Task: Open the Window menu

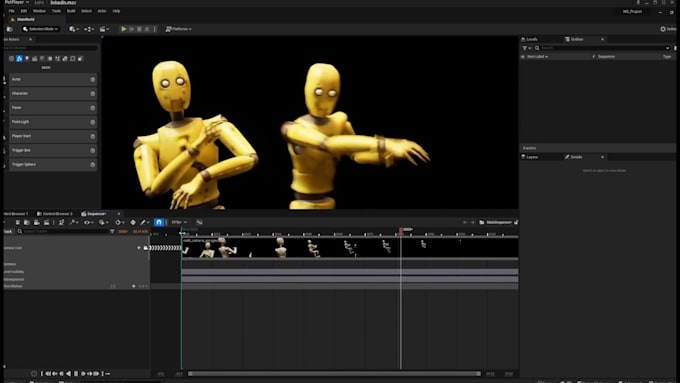Action: [39, 11]
